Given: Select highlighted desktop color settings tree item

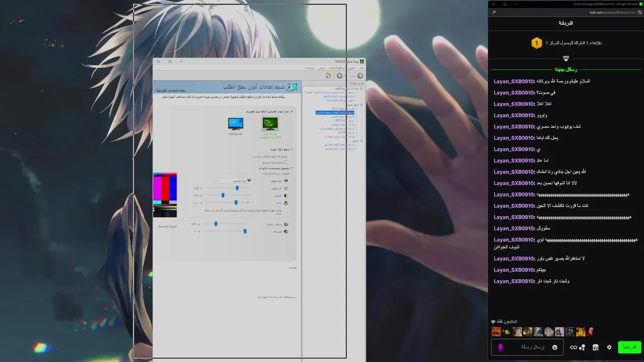Looking at the screenshot, I should pos(335,113).
